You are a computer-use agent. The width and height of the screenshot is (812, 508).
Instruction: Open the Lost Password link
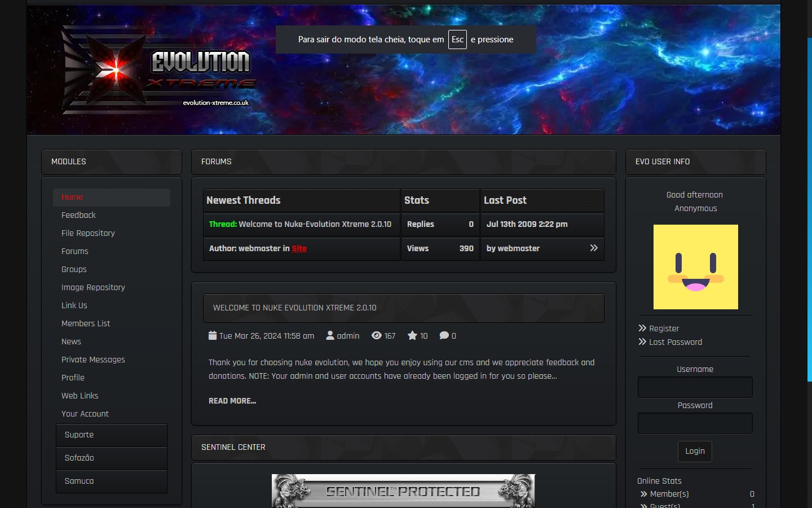676,342
